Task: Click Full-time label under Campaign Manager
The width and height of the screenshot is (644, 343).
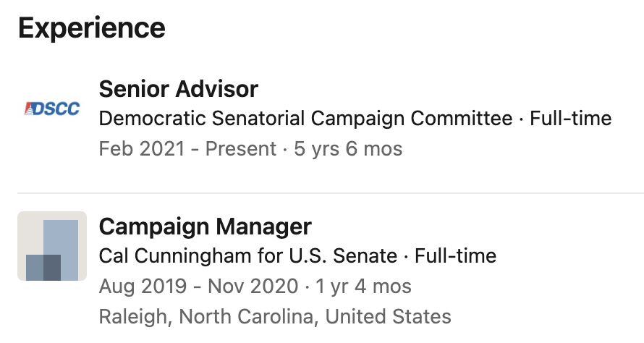Action: (x=455, y=256)
